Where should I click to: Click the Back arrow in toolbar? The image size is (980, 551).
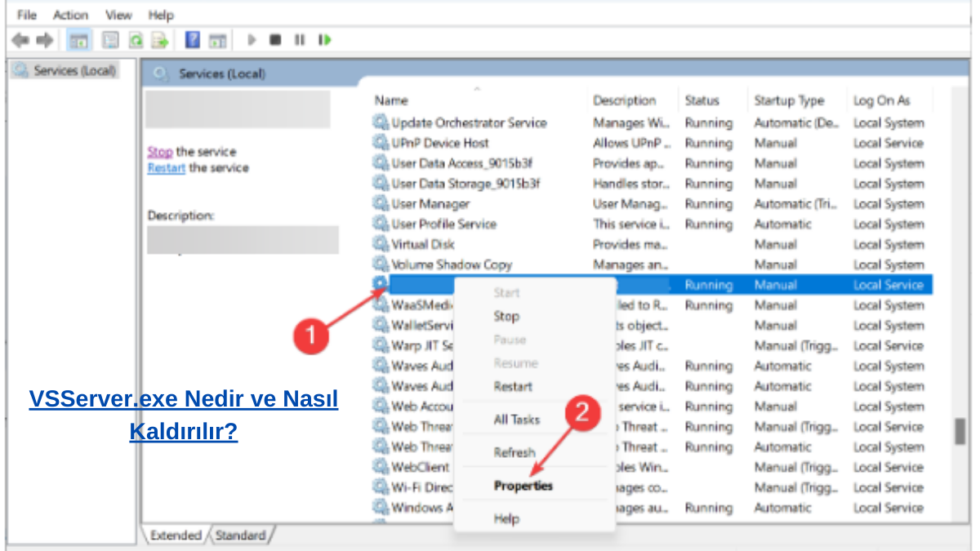tap(20, 40)
